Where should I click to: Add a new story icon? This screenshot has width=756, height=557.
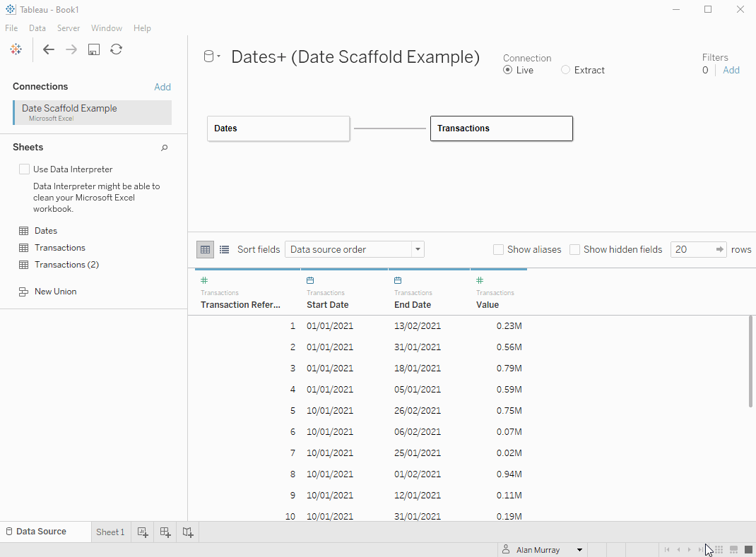pyautogui.click(x=188, y=532)
